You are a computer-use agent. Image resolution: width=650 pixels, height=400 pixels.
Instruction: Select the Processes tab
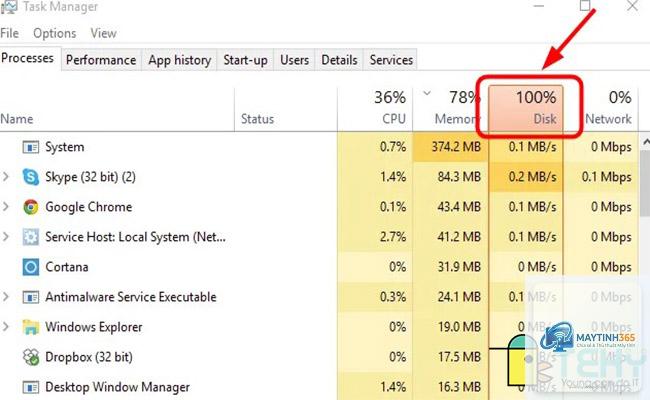27,58
